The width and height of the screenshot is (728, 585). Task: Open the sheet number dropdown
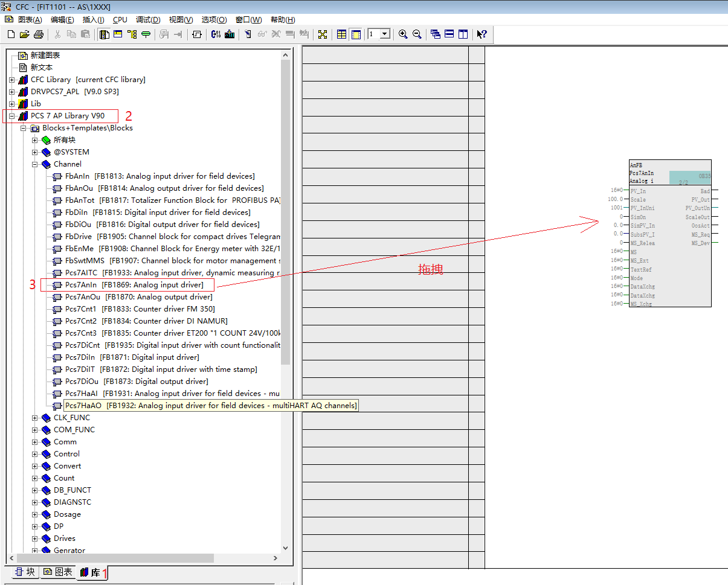(x=385, y=34)
